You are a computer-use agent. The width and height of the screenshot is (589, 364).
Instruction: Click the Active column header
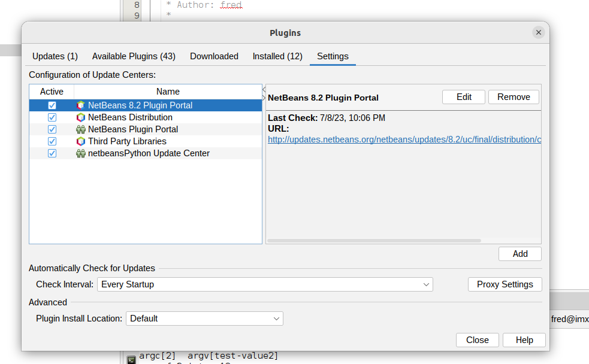52,92
